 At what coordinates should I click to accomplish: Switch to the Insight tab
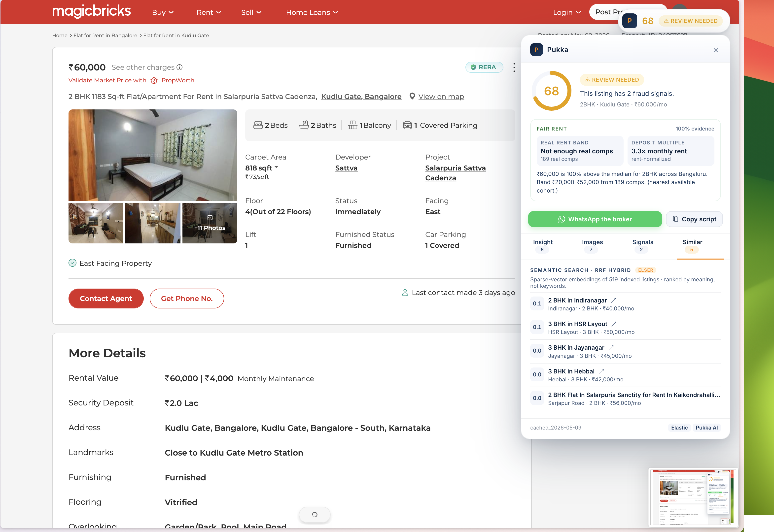point(543,246)
